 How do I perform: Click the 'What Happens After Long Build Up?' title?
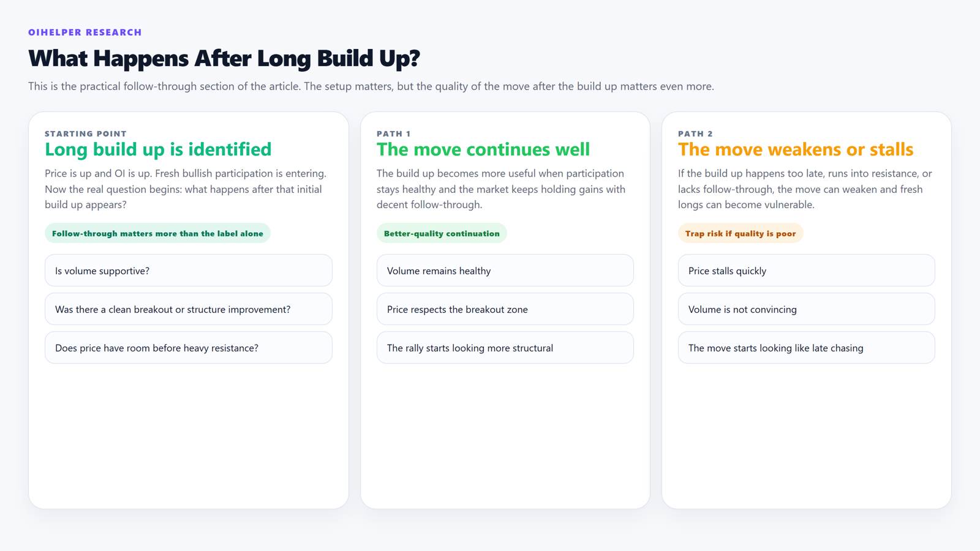[224, 59]
